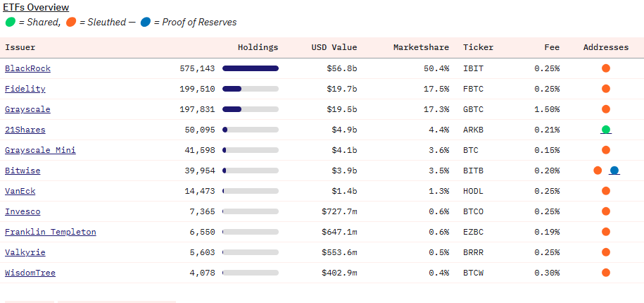Open the BlackRock issuer link
Screen dimensions: 644x303
click(27, 68)
